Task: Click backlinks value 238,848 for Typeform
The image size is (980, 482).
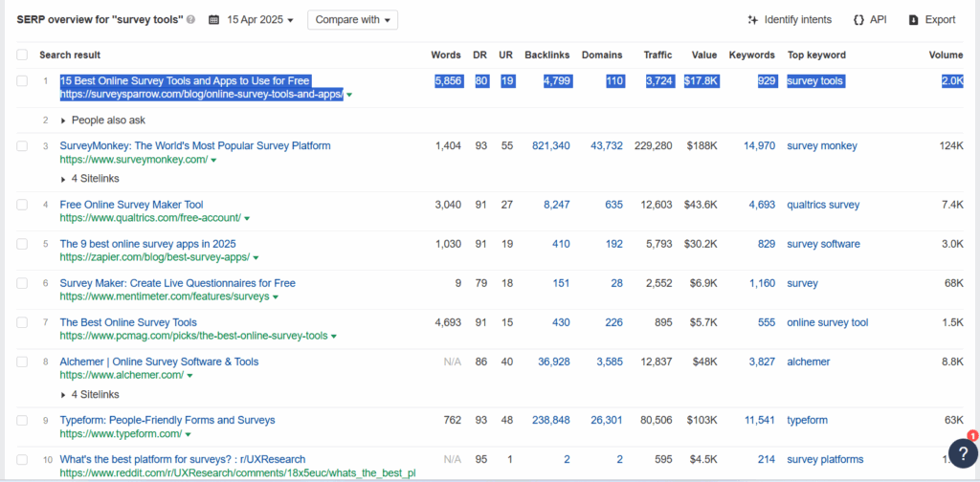Action: coord(550,420)
